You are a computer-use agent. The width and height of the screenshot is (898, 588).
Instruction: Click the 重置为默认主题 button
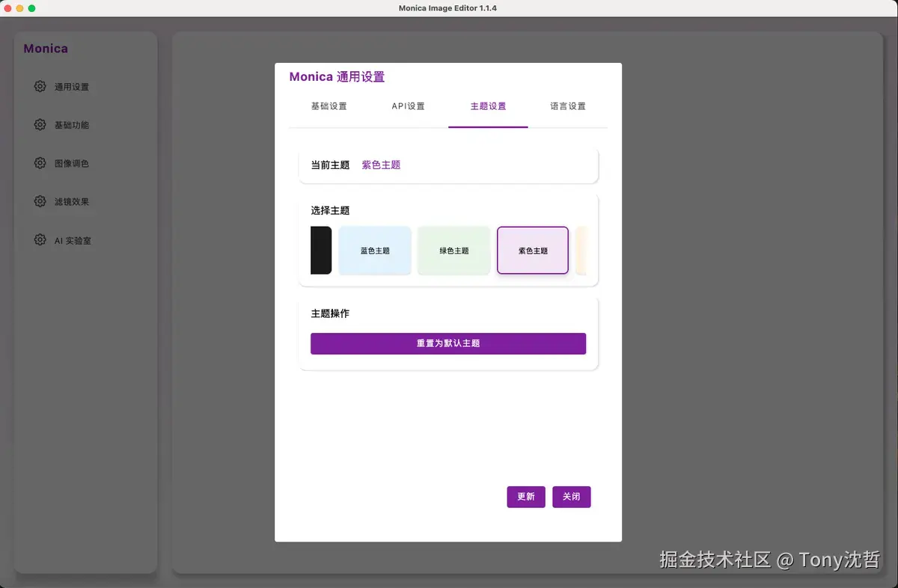(x=448, y=343)
